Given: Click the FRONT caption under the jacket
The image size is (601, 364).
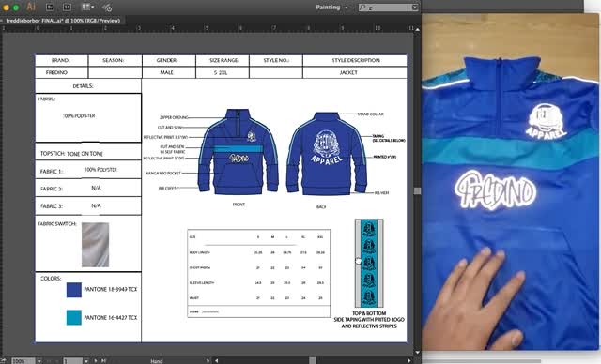Looking at the screenshot, I should click(239, 205).
